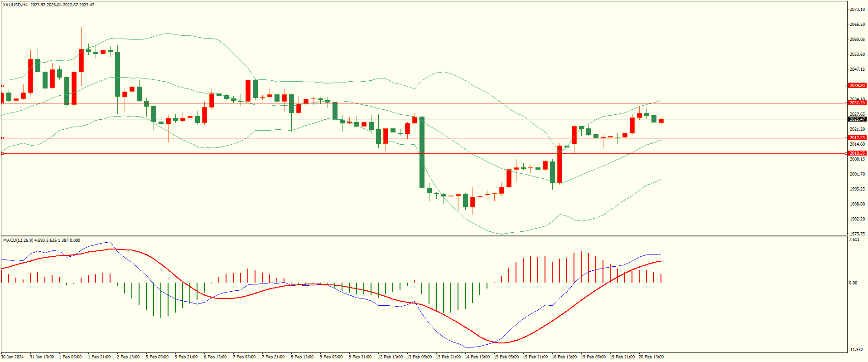Click the 13 Feb 05:00 time label
Image resolution: width=868 pixels, height=362 pixels.
pos(419,357)
